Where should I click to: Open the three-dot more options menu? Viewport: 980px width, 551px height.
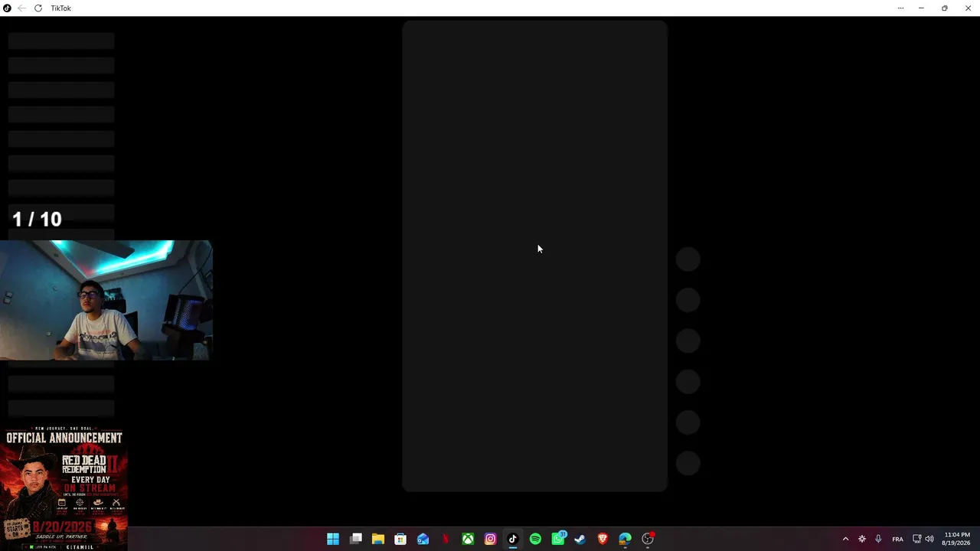pyautogui.click(x=900, y=8)
